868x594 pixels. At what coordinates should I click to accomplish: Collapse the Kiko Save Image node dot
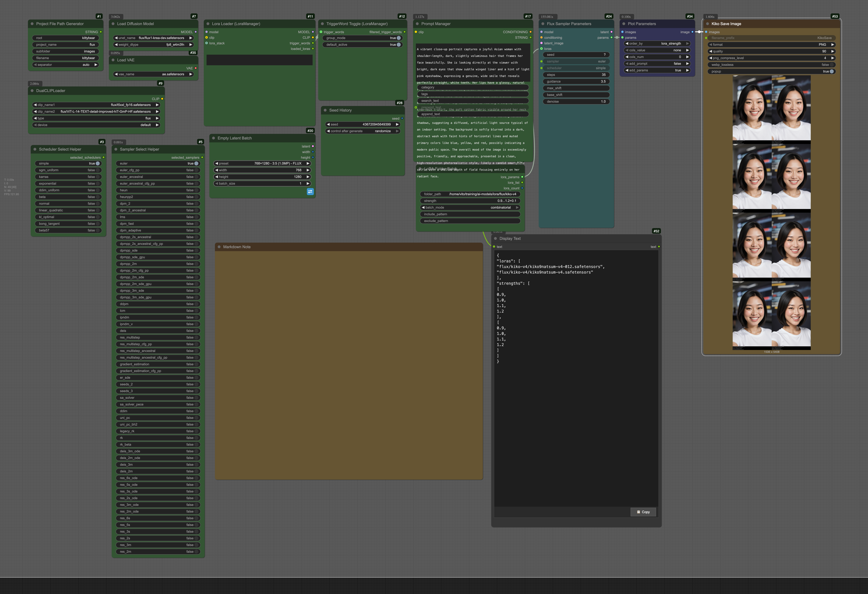[707, 24]
